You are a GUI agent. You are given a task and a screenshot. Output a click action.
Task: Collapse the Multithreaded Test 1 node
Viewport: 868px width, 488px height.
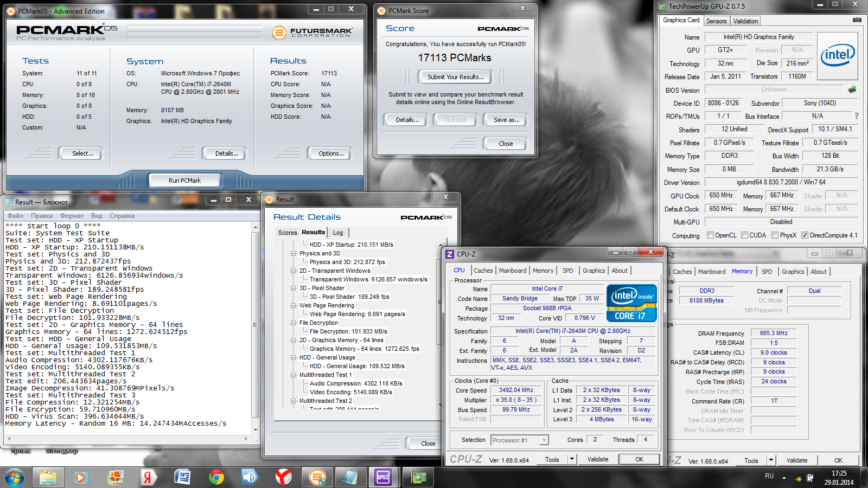(293, 375)
